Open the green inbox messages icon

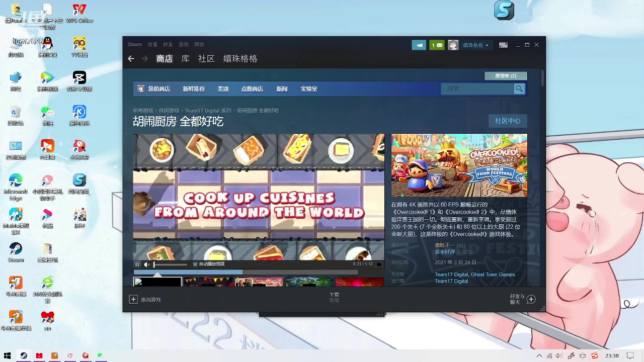437,45
